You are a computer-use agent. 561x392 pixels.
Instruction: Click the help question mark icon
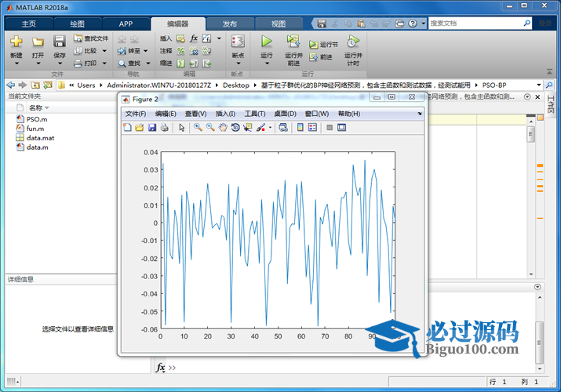(413, 24)
